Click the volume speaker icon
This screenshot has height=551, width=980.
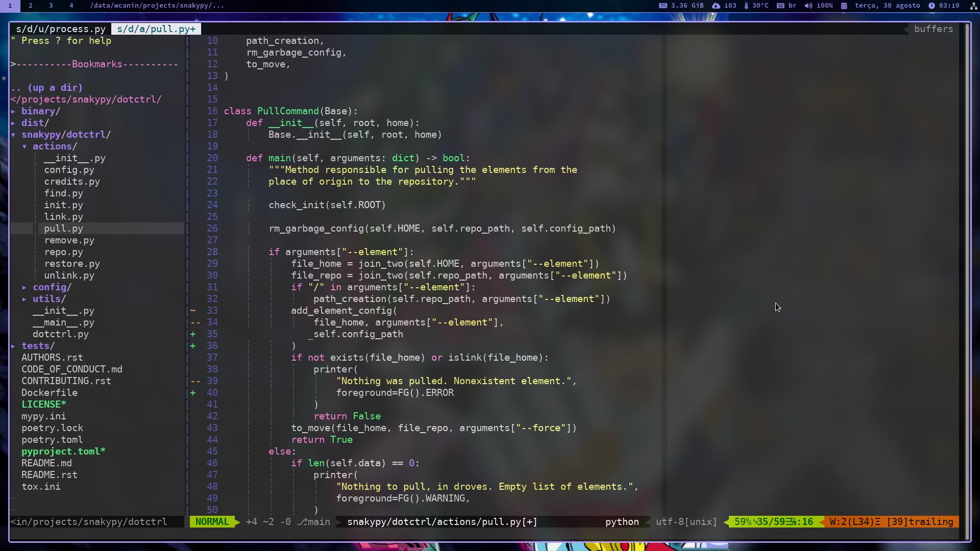click(x=808, y=6)
